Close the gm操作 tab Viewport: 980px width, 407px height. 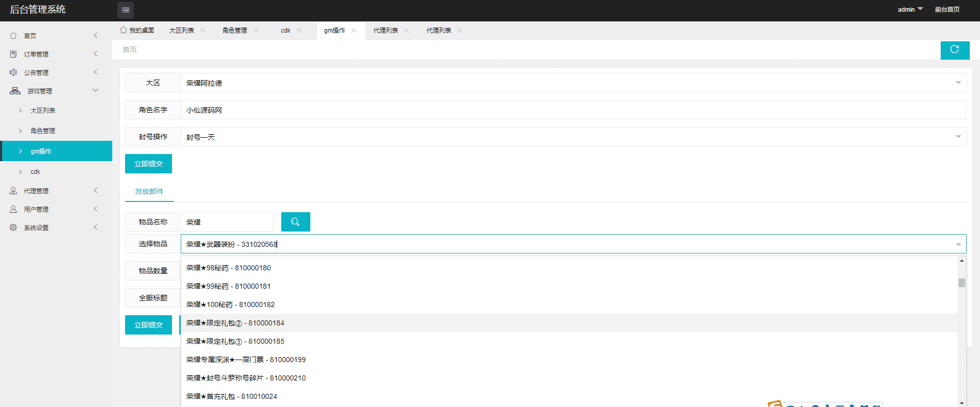coord(354,31)
